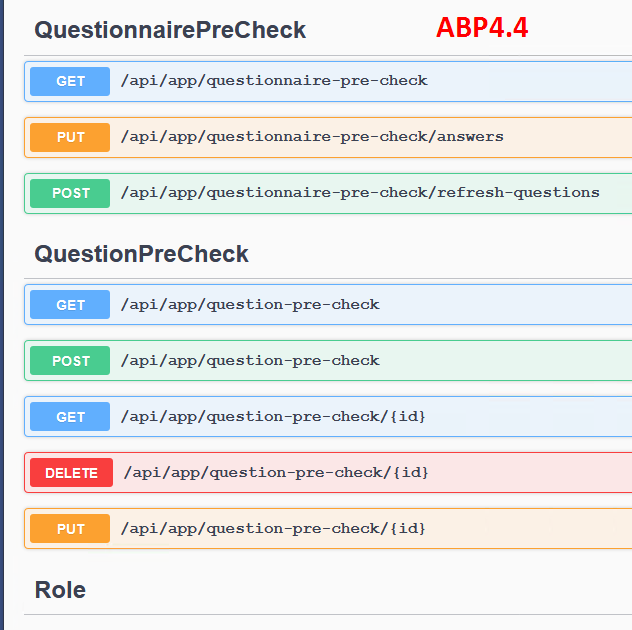Open the POST /api/app/question-pre-check path text

(249, 361)
